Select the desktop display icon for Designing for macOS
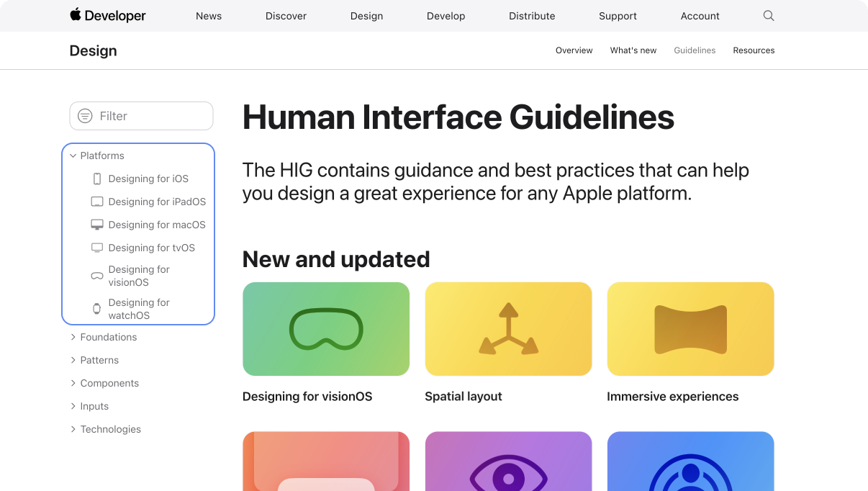The height and width of the screenshot is (491, 868). click(96, 224)
